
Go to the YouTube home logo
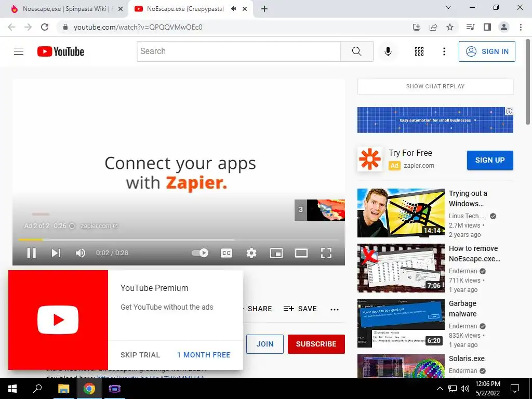61,51
